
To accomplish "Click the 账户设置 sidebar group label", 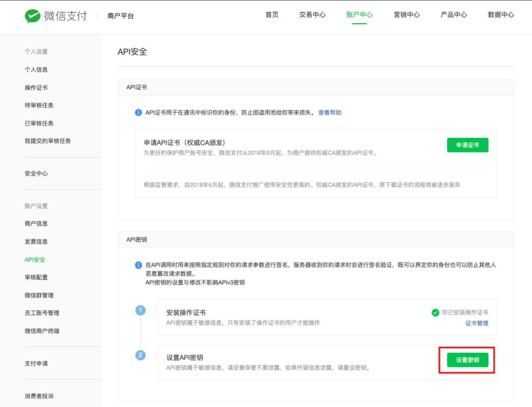I will 36,206.
